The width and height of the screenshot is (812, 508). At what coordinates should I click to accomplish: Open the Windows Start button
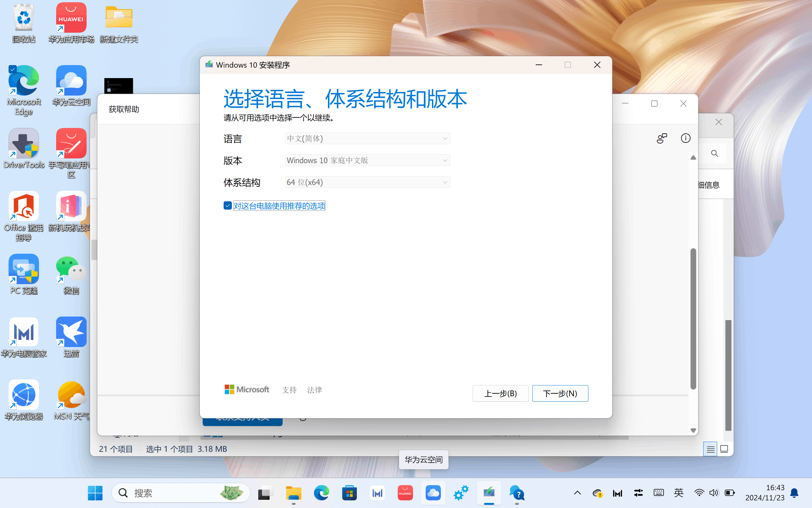95,493
